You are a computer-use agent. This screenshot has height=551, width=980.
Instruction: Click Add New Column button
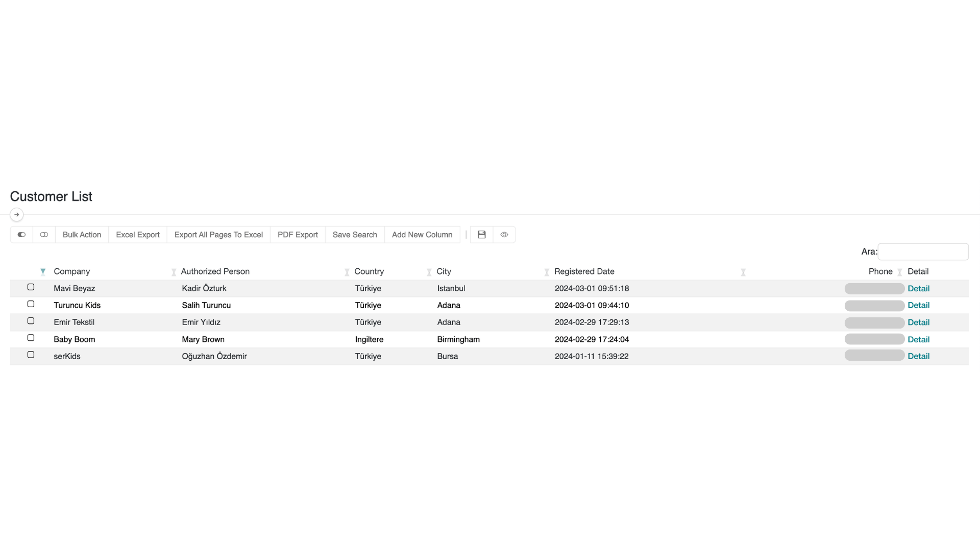click(422, 234)
